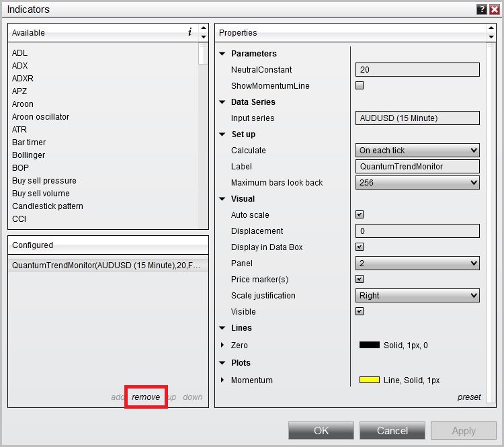Select APZ in Available list
Image resolution: width=504 pixels, height=447 pixels.
pos(19,91)
